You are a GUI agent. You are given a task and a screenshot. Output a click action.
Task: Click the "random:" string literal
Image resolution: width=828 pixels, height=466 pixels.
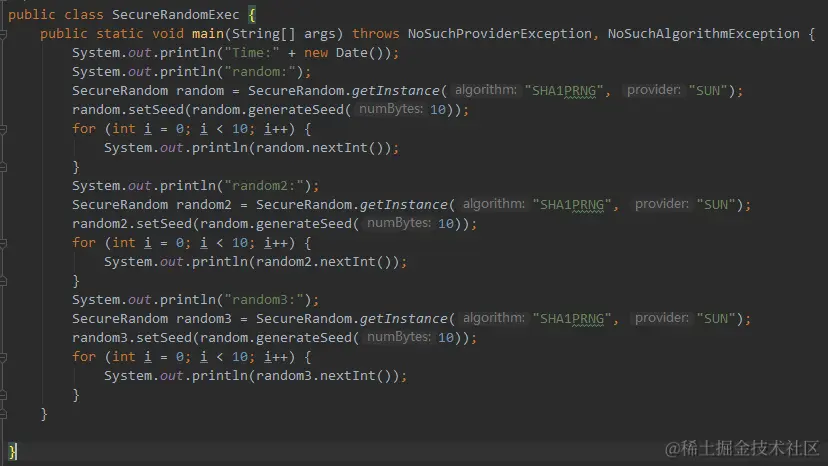tap(260, 72)
